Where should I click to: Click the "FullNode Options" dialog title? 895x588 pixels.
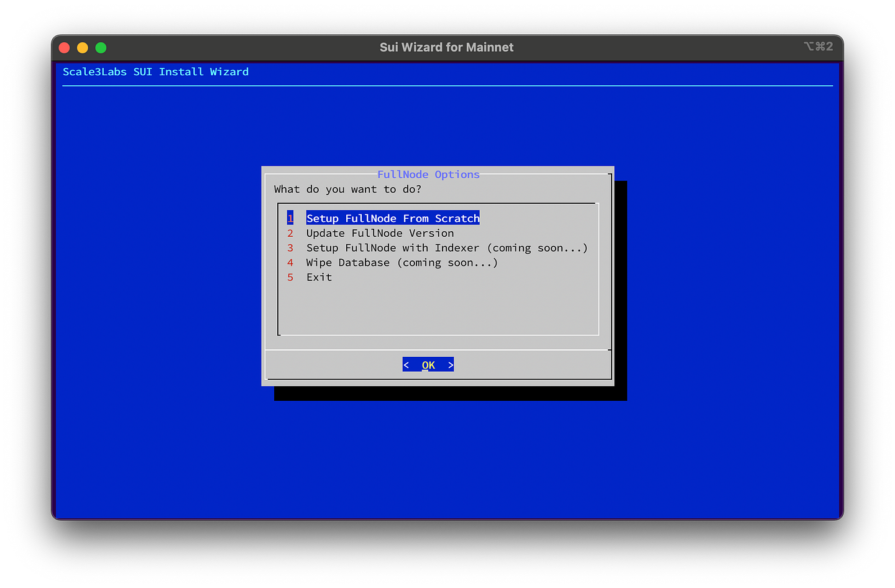428,175
